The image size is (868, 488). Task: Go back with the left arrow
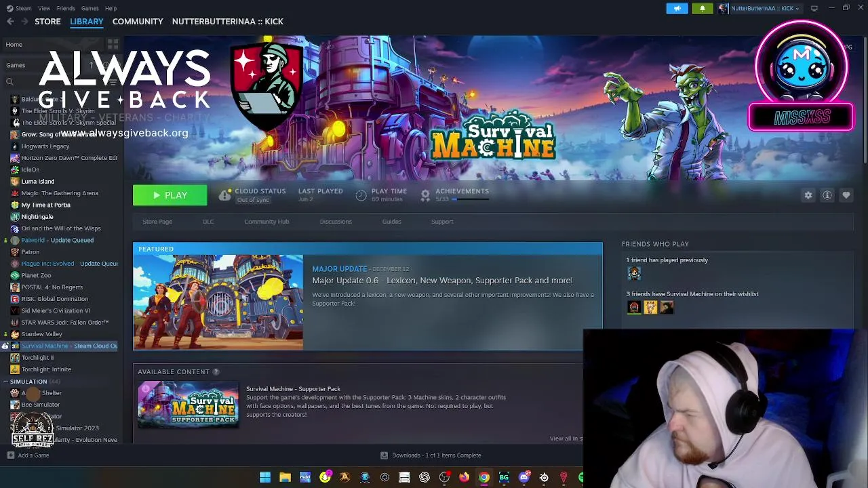(10, 22)
